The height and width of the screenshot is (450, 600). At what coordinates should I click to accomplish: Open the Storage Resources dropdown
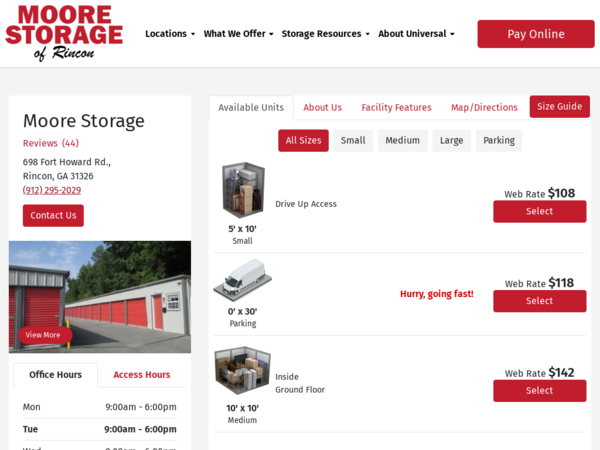tap(326, 34)
